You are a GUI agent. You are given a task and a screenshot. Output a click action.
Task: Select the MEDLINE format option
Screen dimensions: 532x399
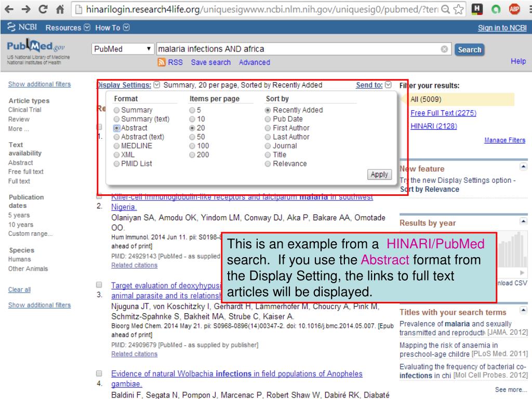(x=116, y=146)
